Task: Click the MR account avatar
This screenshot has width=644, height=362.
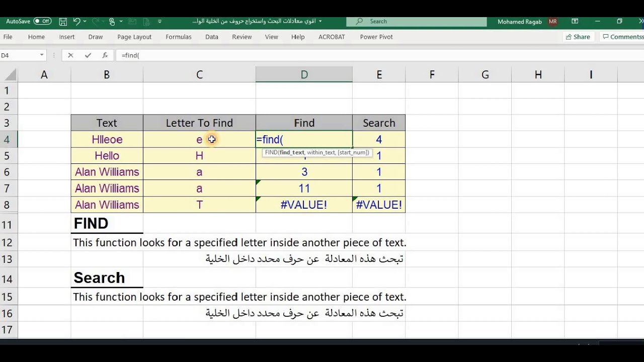Action: (553, 22)
